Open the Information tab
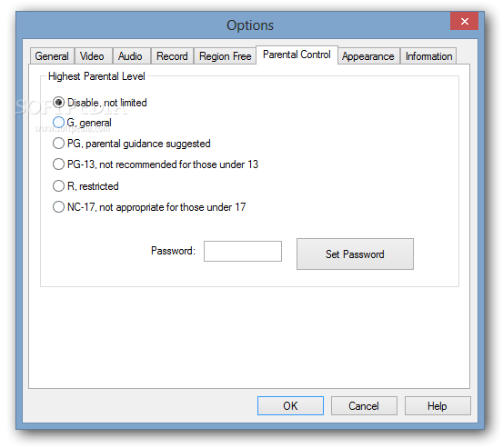 tap(428, 56)
